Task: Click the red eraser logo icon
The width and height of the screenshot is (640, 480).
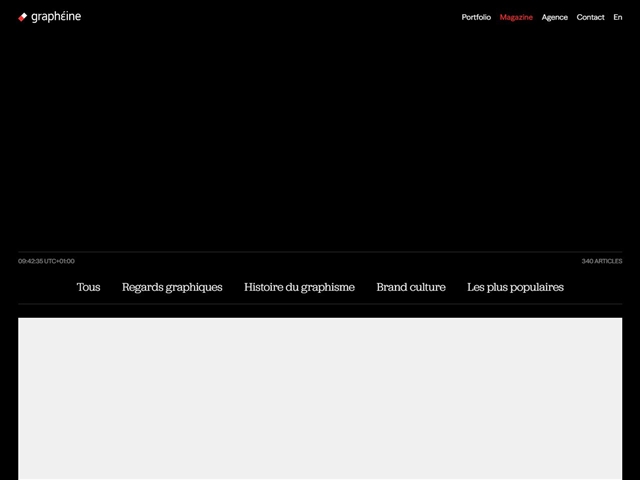Action: (x=23, y=17)
